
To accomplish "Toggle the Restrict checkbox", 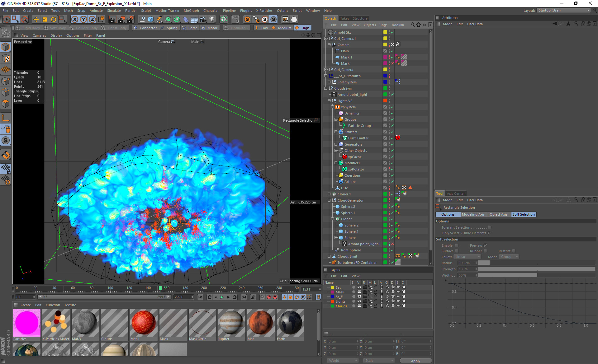I will coord(514,251).
